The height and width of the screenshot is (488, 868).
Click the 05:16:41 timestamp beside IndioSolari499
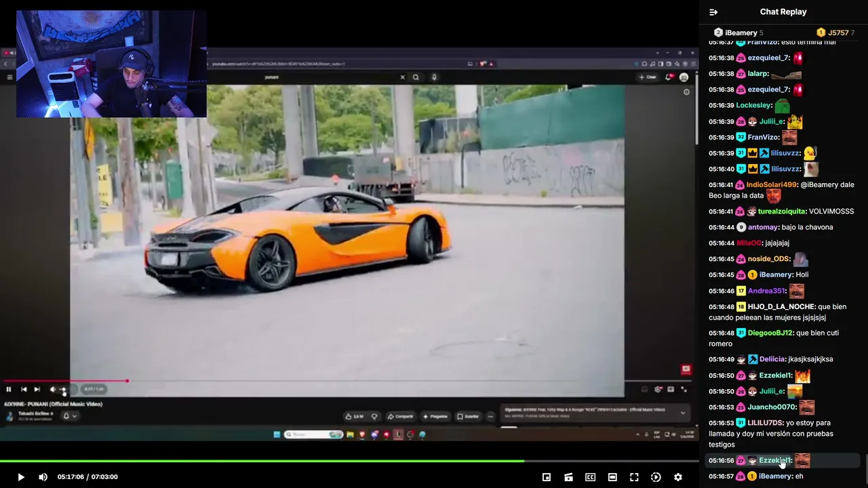(722, 184)
